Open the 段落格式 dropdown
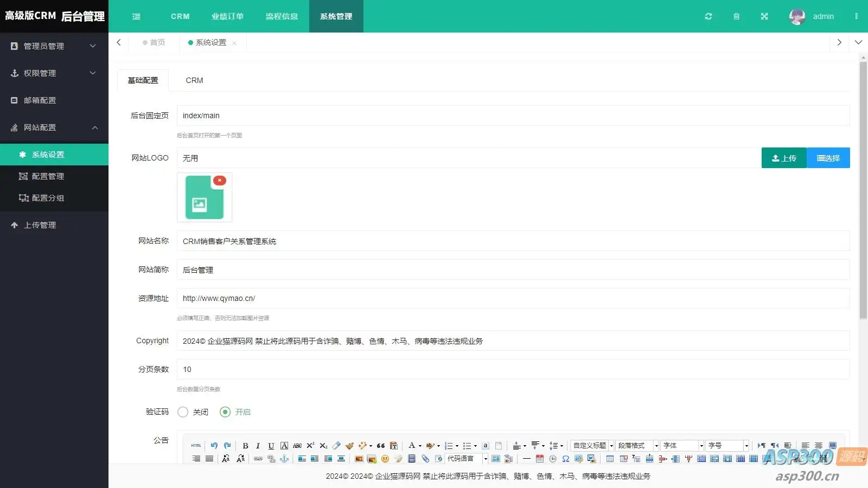868x488 pixels. (637, 446)
